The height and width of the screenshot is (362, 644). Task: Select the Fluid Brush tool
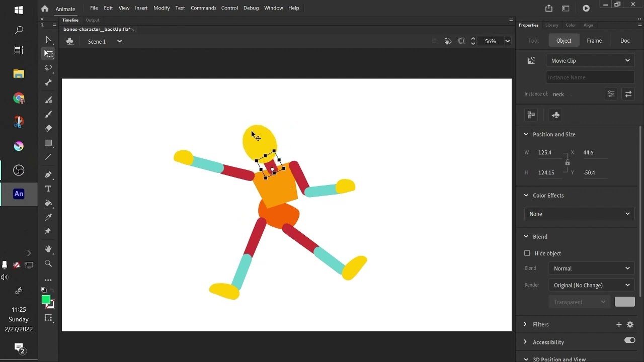(x=48, y=100)
